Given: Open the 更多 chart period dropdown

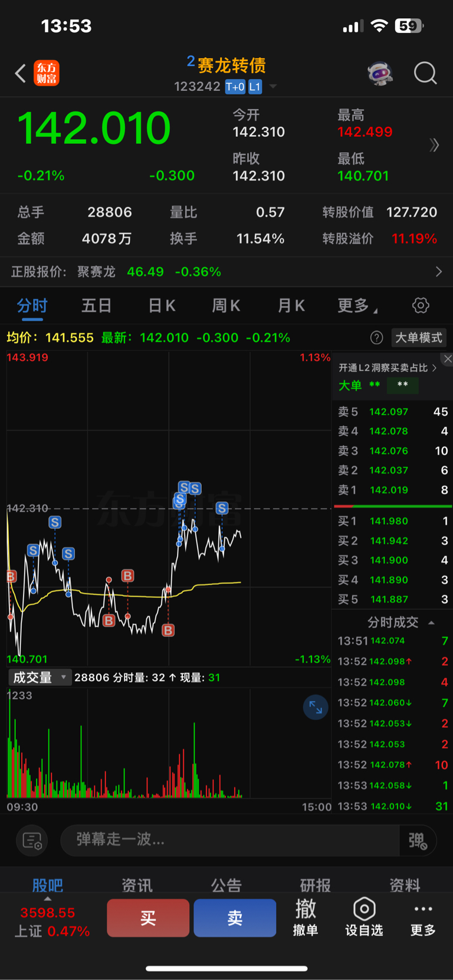Looking at the screenshot, I should (x=357, y=305).
